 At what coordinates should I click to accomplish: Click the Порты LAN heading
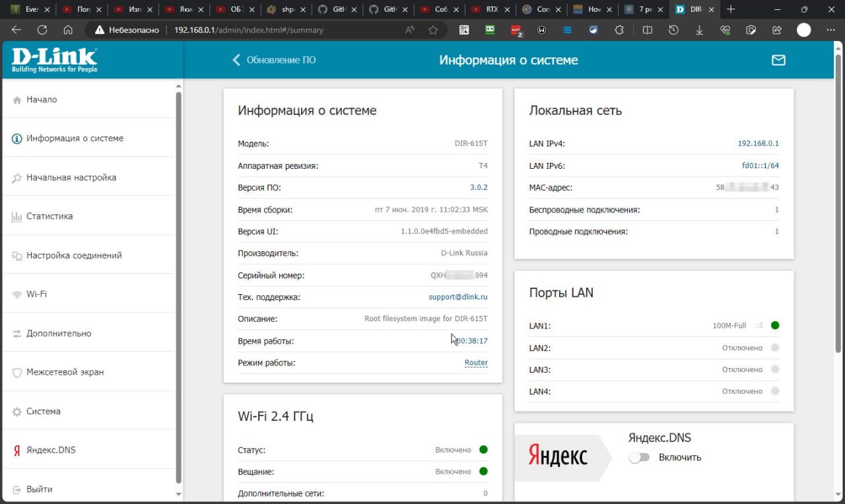point(561,292)
